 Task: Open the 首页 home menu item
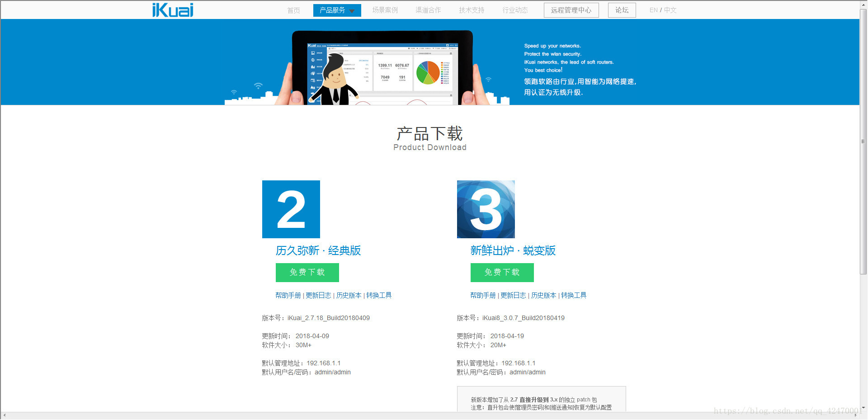[293, 10]
